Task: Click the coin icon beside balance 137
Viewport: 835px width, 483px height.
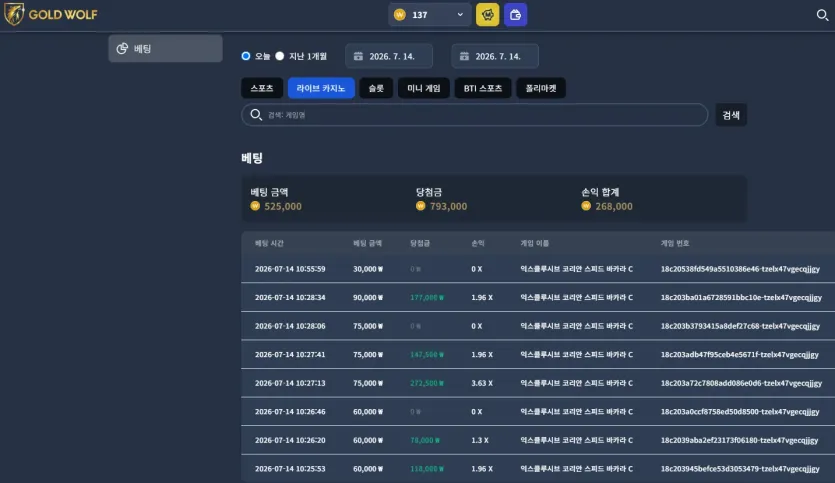Action: 399,15
